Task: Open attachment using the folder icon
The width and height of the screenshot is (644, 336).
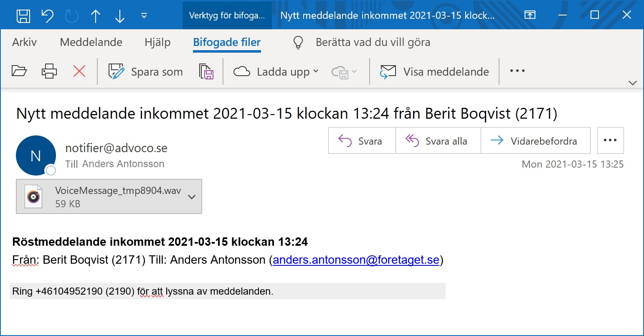Action: [x=19, y=71]
